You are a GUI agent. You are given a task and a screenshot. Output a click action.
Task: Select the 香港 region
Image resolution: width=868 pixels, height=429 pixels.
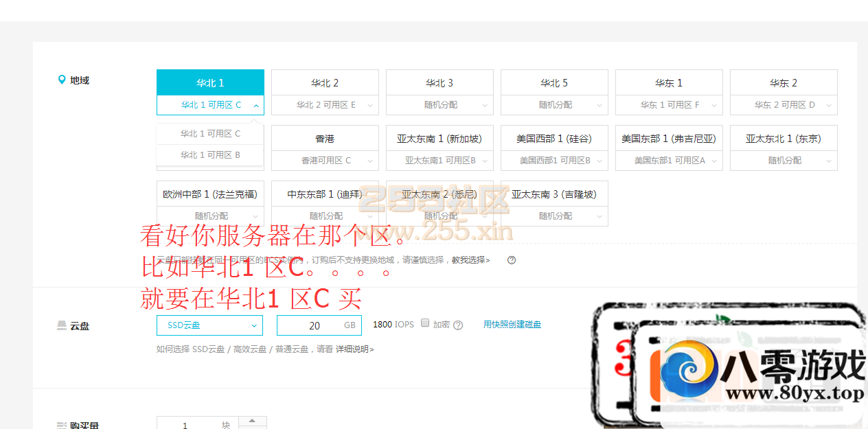click(325, 138)
